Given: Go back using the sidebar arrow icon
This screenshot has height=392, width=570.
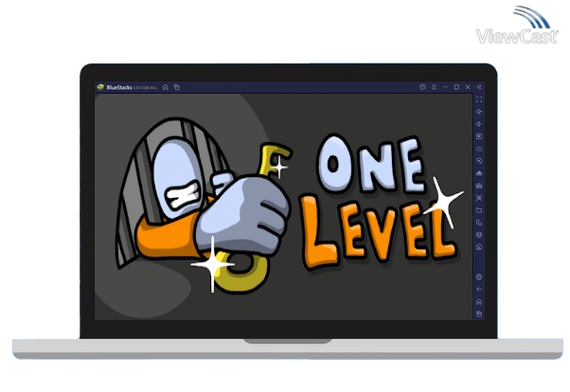Looking at the screenshot, I should (x=479, y=290).
